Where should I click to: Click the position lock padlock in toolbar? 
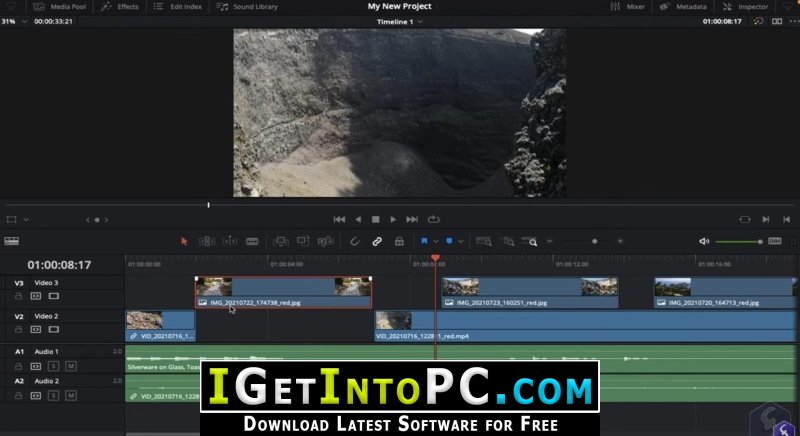[399, 241]
